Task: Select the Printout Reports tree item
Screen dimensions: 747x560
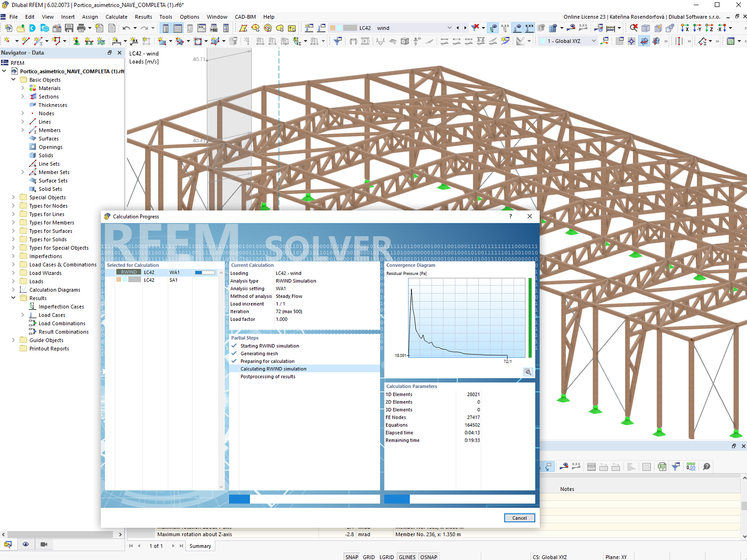Action: (x=49, y=349)
